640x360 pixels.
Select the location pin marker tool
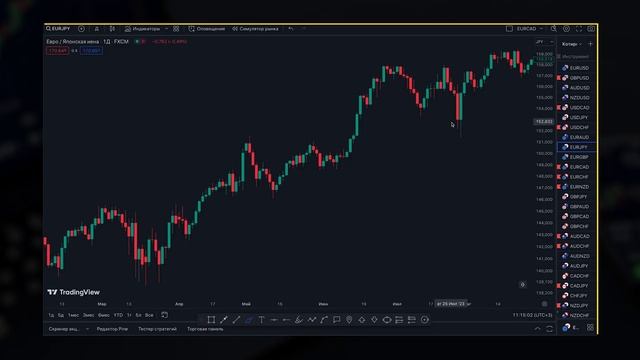coord(349,320)
